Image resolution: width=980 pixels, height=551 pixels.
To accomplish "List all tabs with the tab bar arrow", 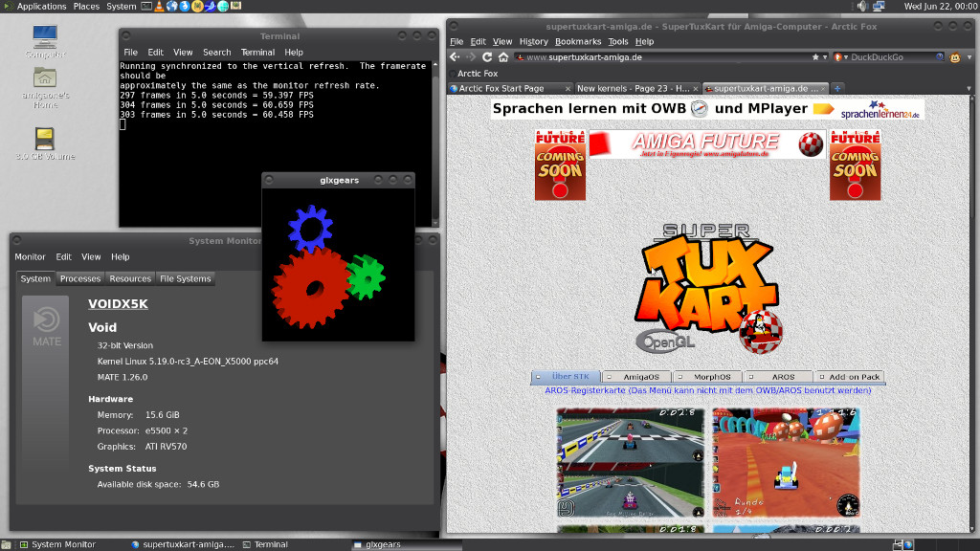I will 969,89.
